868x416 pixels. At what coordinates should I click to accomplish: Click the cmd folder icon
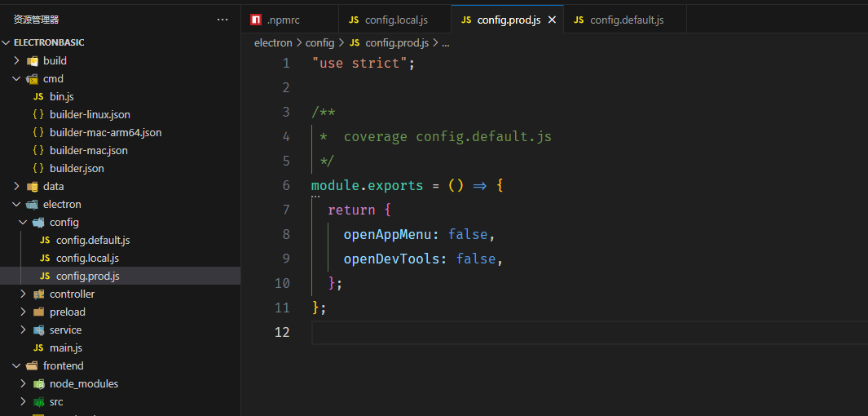pos(32,78)
